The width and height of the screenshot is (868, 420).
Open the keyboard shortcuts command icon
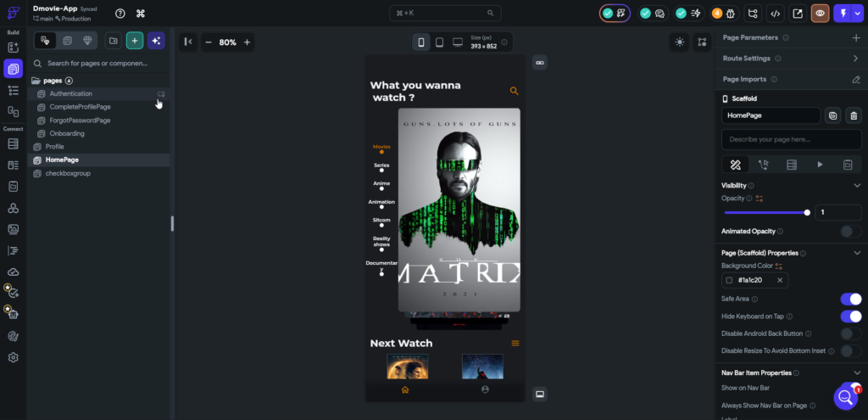pyautogui.click(x=141, y=14)
